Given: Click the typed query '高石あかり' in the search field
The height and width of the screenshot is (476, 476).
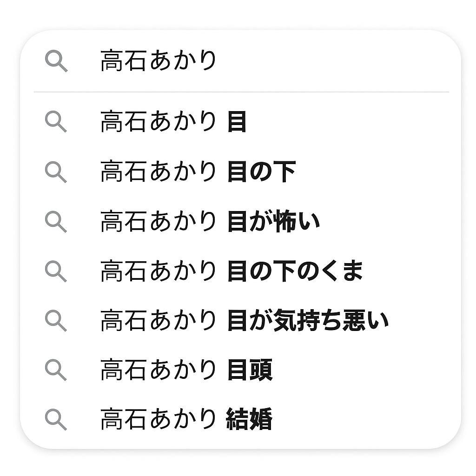Looking at the screenshot, I should click(x=159, y=61).
